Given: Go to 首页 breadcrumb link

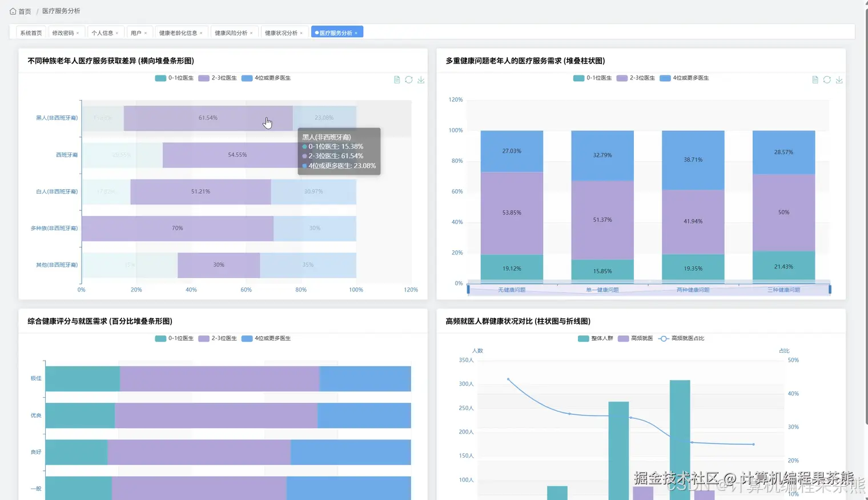Looking at the screenshot, I should (25, 11).
